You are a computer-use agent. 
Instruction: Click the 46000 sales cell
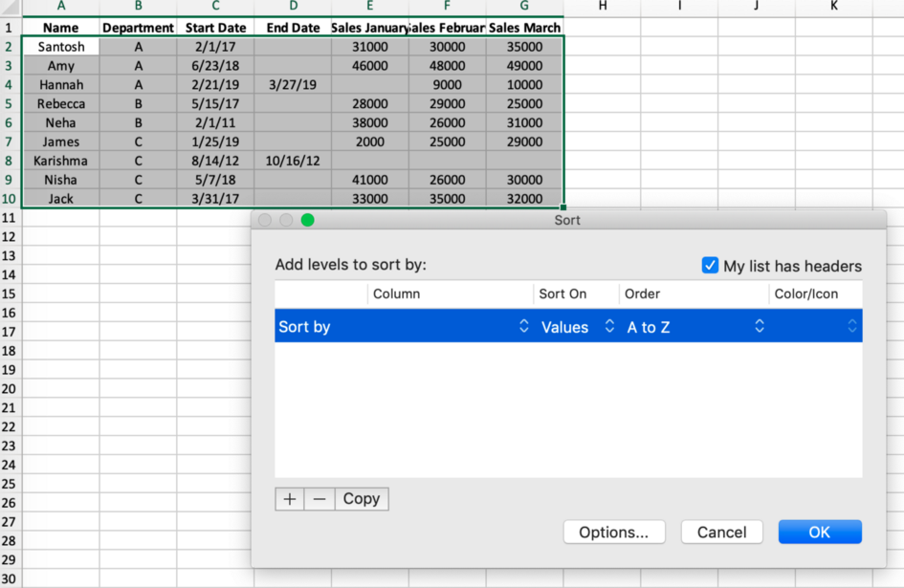point(370,66)
